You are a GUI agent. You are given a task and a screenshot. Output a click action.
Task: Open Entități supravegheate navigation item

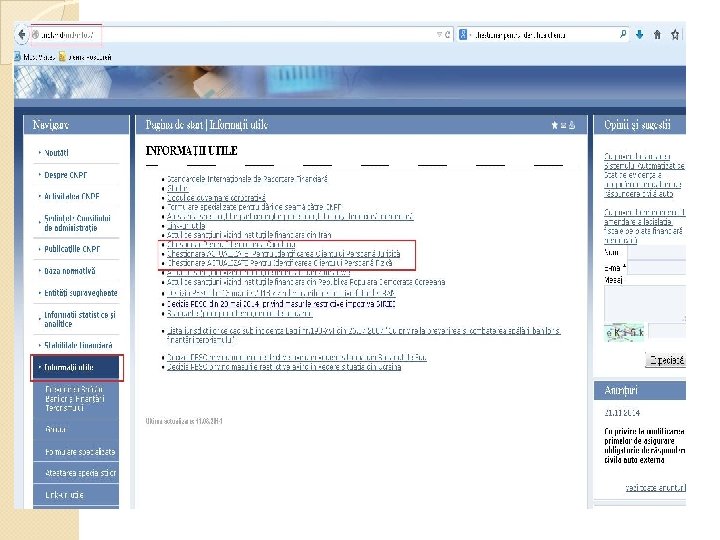click(81, 293)
